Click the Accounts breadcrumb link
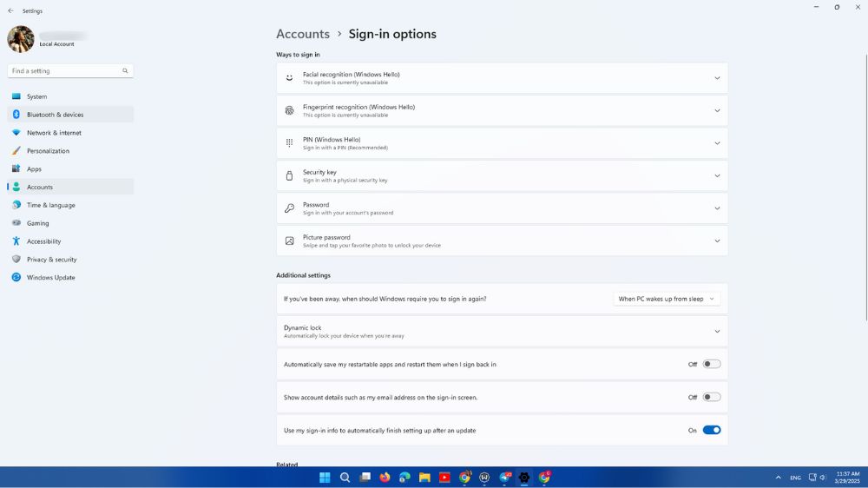The height and width of the screenshot is (488, 868). point(303,34)
